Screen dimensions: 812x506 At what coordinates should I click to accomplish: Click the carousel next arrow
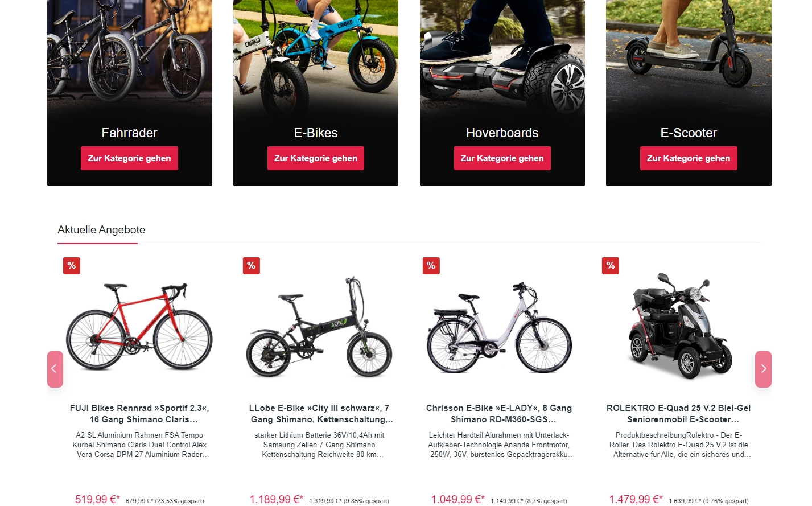[763, 369]
